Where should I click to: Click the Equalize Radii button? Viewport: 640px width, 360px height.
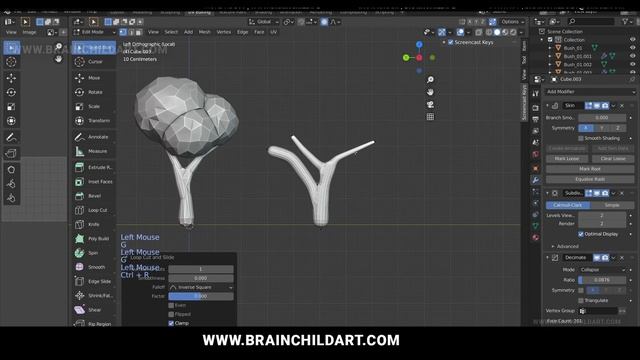coord(590,179)
